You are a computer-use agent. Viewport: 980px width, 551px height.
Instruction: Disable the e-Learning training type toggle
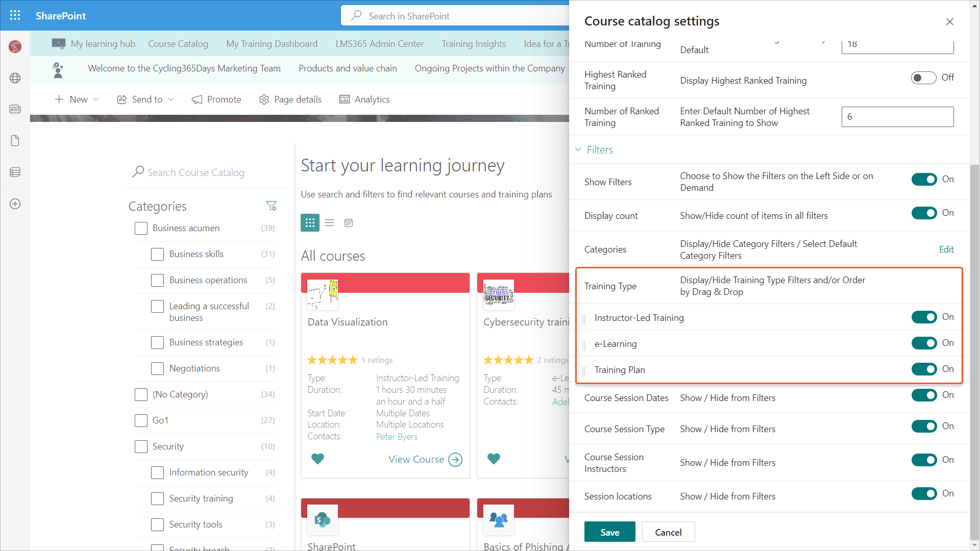[923, 343]
